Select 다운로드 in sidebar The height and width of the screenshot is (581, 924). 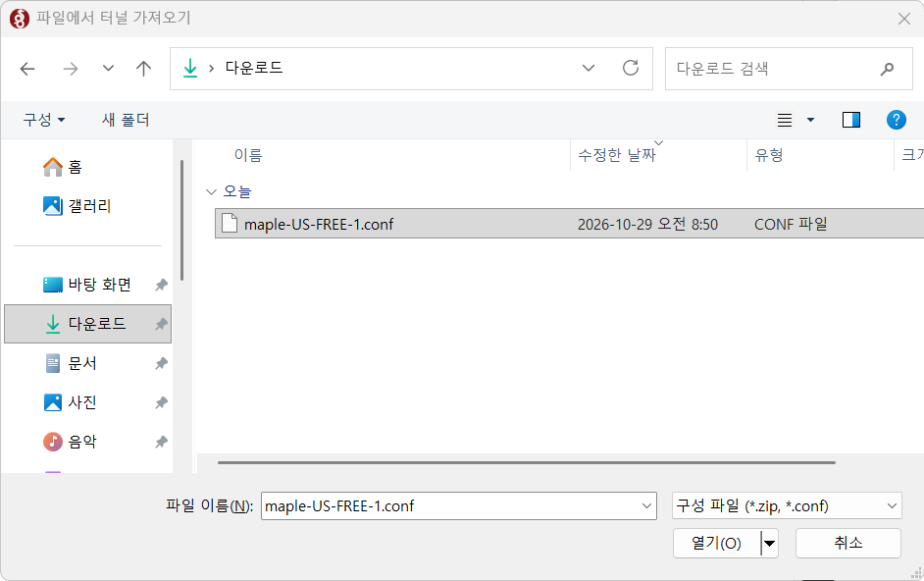click(88, 324)
